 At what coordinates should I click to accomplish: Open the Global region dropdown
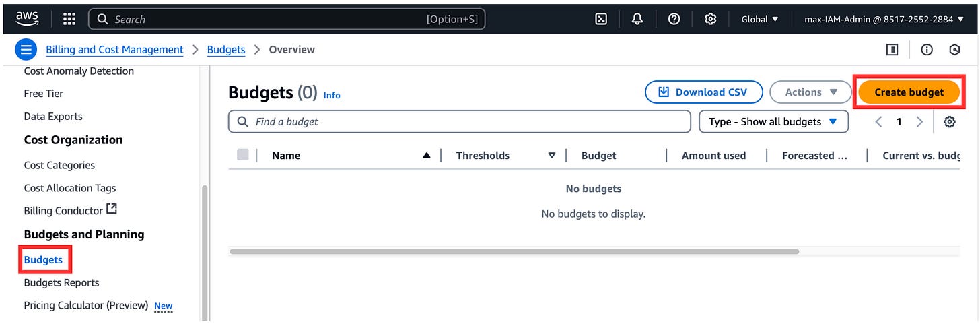(760, 19)
